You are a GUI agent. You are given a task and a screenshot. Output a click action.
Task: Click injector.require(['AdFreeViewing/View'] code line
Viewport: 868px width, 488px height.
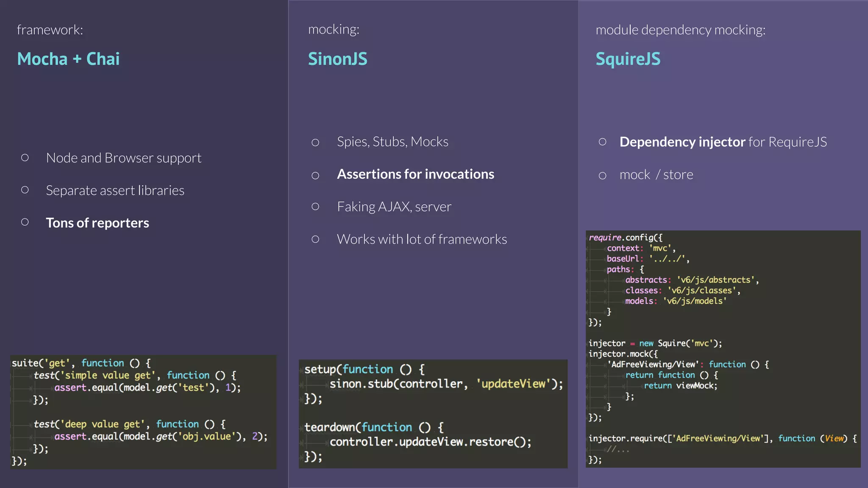pos(723,438)
